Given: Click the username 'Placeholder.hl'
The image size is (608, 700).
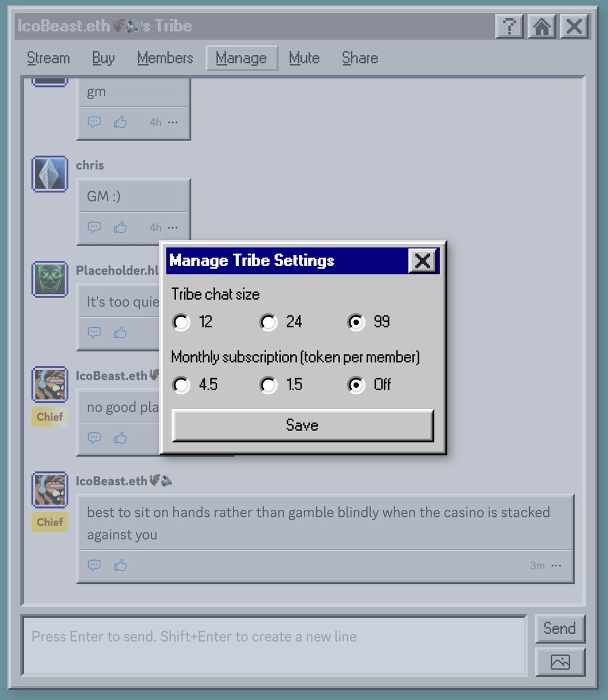Looking at the screenshot, I should [x=117, y=270].
